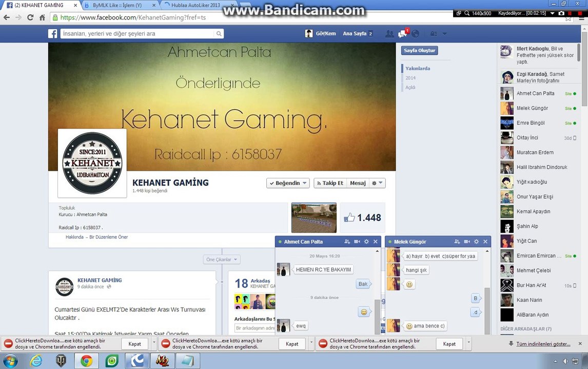The height and width of the screenshot is (369, 588).
Task: Open Chrome from the taskbar
Action: click(87, 361)
